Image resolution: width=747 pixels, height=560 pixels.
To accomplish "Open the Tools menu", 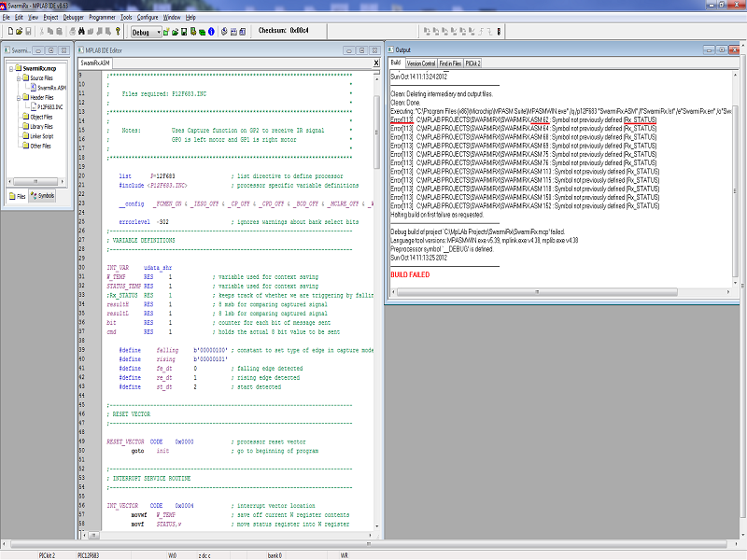I will point(126,18).
